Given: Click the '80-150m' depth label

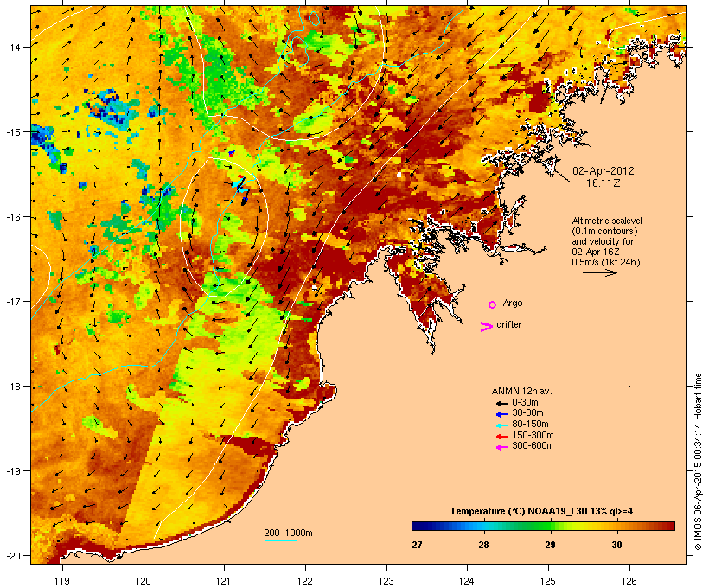Looking at the screenshot, I should coord(530,424).
